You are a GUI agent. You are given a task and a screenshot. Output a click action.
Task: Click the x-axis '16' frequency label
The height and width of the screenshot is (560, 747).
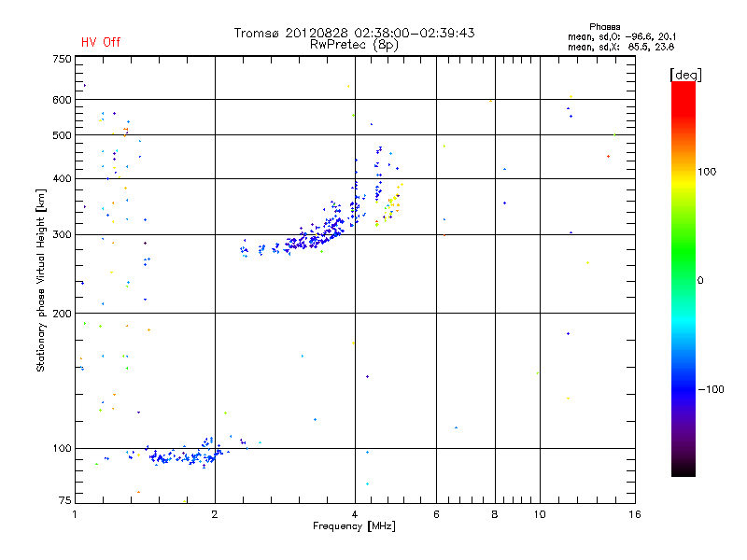[x=635, y=514]
